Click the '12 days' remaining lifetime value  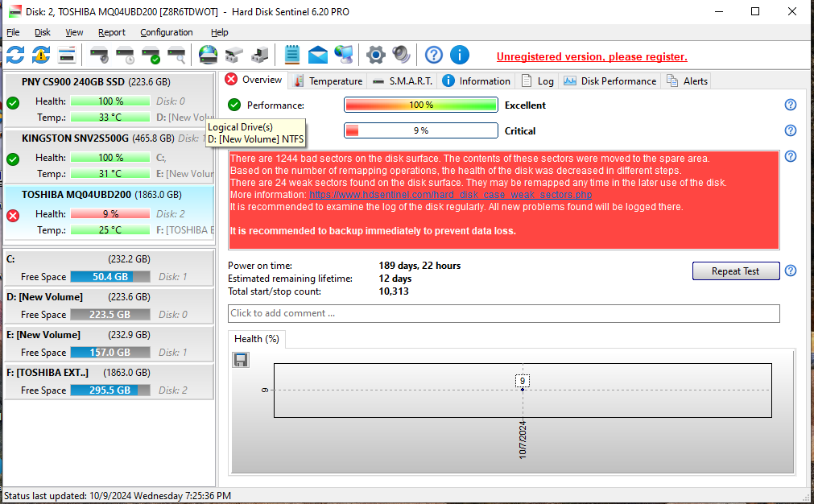(x=395, y=279)
